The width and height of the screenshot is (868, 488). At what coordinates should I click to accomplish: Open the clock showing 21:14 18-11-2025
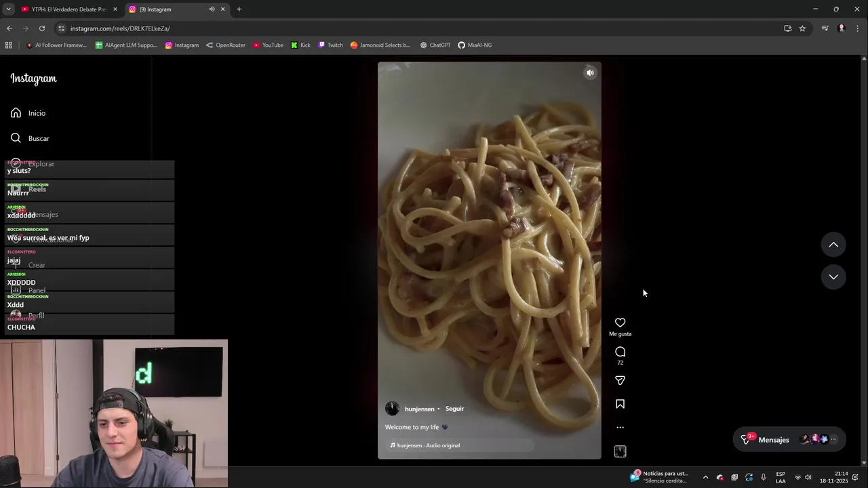(834, 477)
